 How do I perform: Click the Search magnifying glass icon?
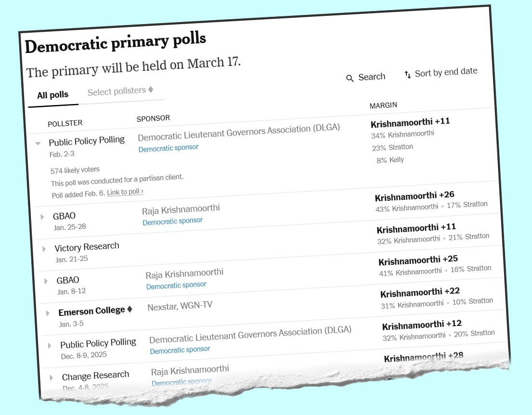[350, 78]
